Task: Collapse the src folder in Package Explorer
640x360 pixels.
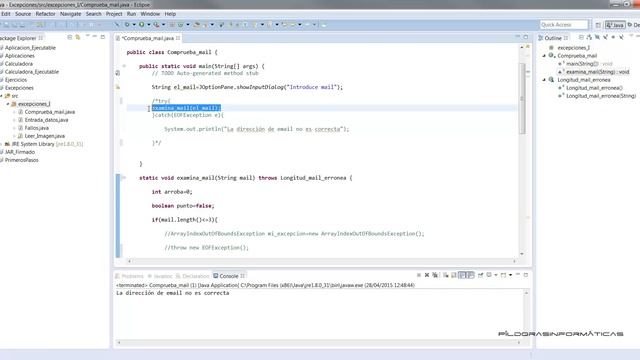Action: pyautogui.click(x=2, y=96)
